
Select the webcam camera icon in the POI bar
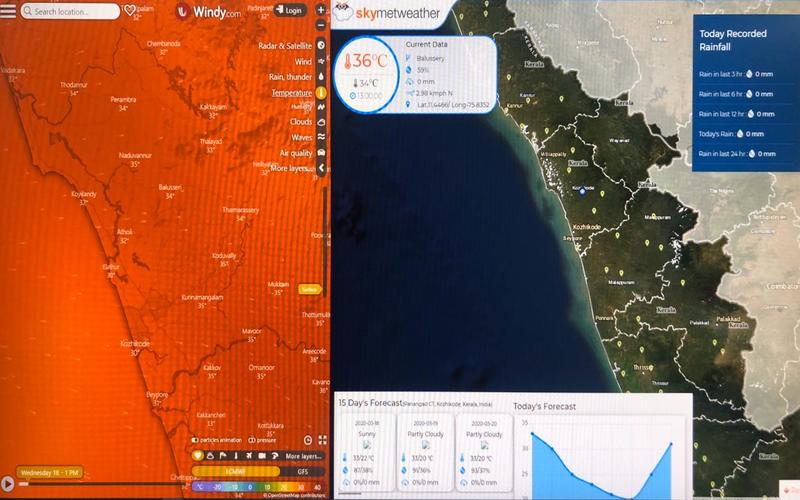pos(262,456)
